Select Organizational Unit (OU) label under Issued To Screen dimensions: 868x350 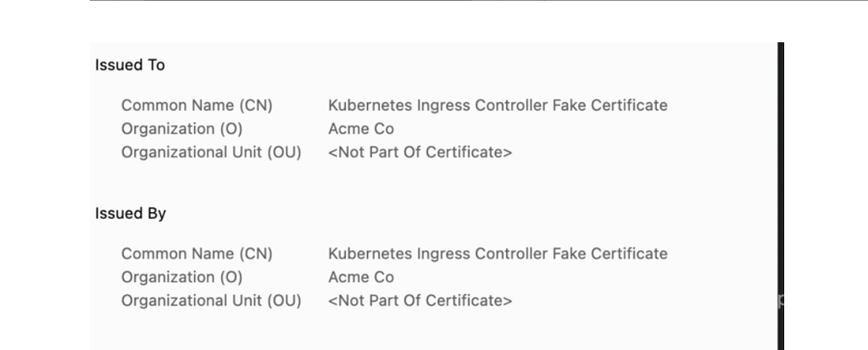[x=211, y=153]
